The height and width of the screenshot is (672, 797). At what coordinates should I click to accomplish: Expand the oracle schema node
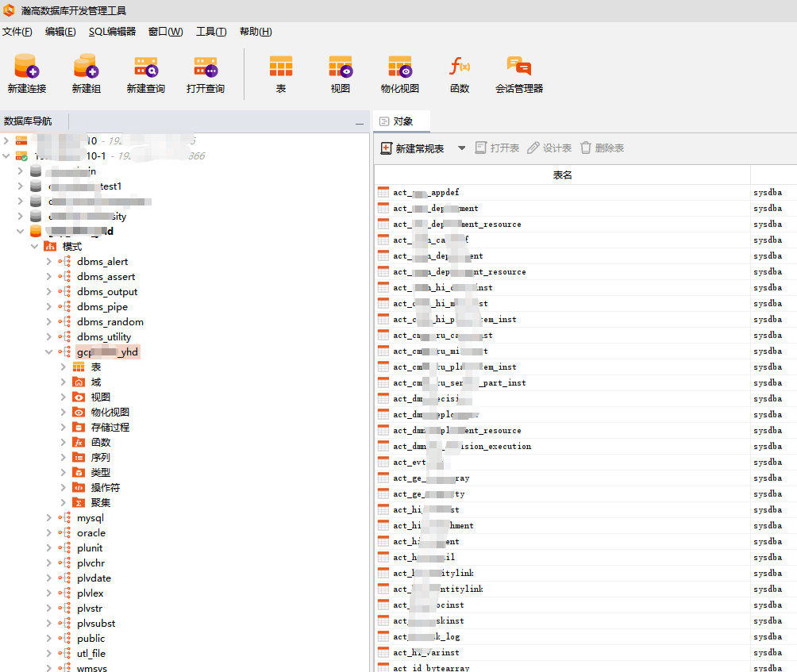pos(48,533)
